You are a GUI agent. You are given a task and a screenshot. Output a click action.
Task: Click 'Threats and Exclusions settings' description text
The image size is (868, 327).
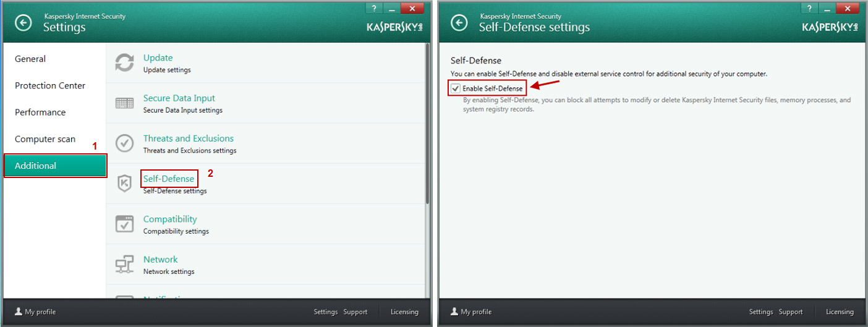click(x=190, y=150)
